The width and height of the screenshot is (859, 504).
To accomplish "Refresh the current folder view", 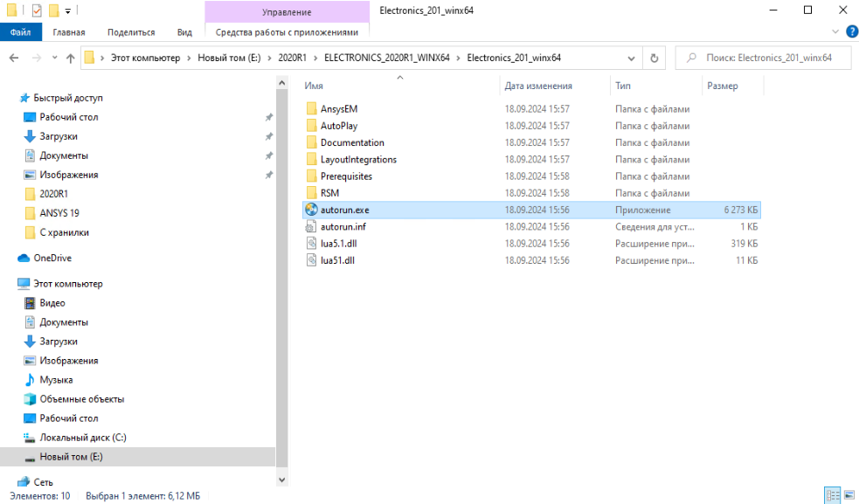I will pyautogui.click(x=655, y=58).
